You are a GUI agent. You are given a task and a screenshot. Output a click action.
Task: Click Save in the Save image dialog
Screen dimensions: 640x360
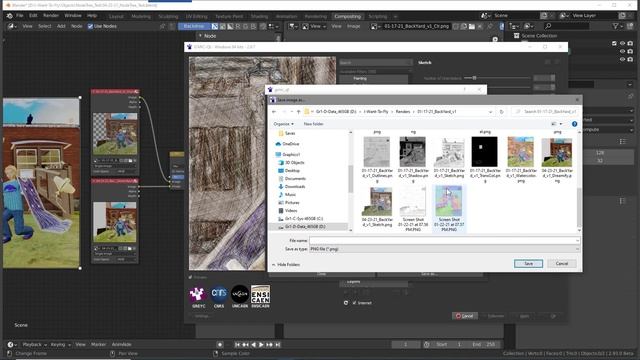click(x=528, y=264)
